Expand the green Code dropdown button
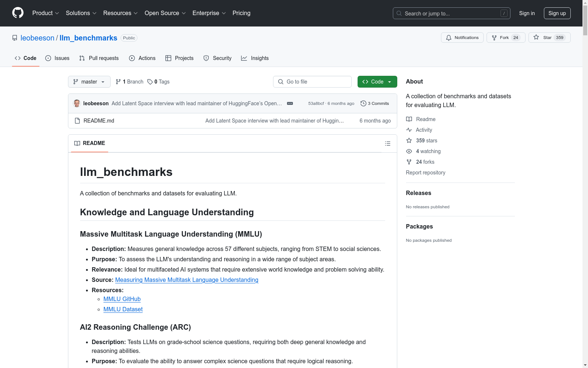Viewport: 588px width, 368px height. [377, 82]
